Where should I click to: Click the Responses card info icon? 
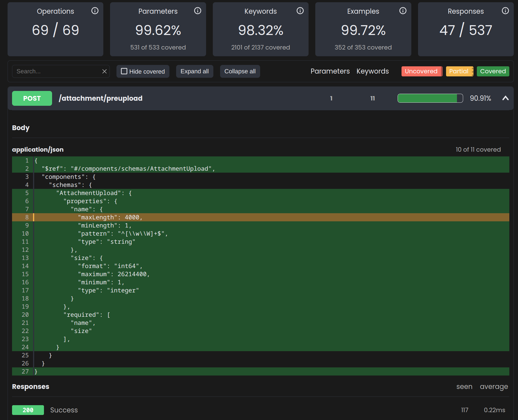click(505, 11)
